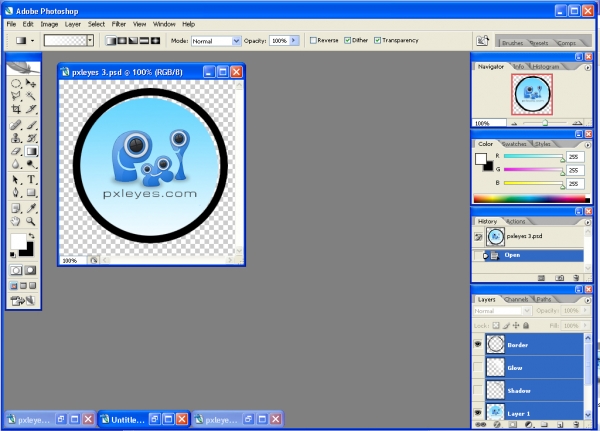600x431 pixels.
Task: Open the Color panel flyout menu
Action: 587,145
